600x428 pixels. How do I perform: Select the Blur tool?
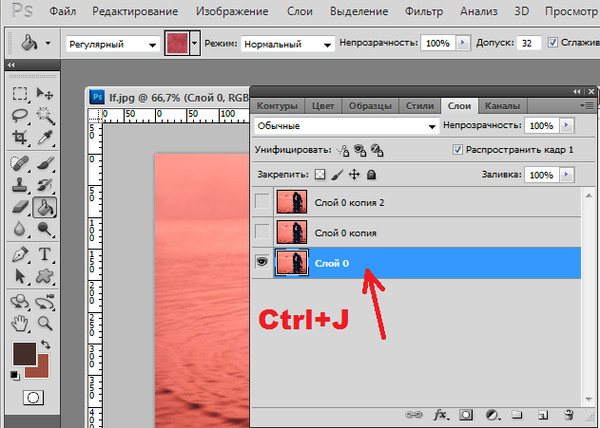tap(20, 229)
